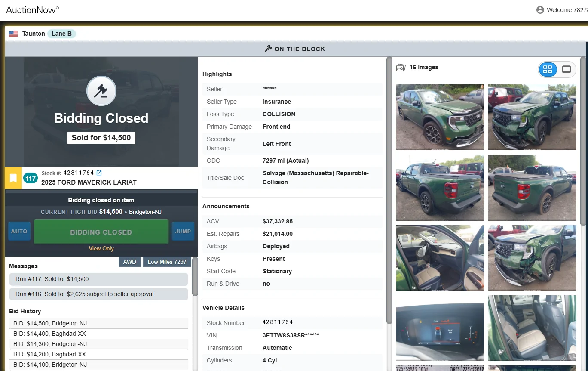Click the Keys value Present
Viewport: 588px width, 371px height.
click(x=274, y=259)
